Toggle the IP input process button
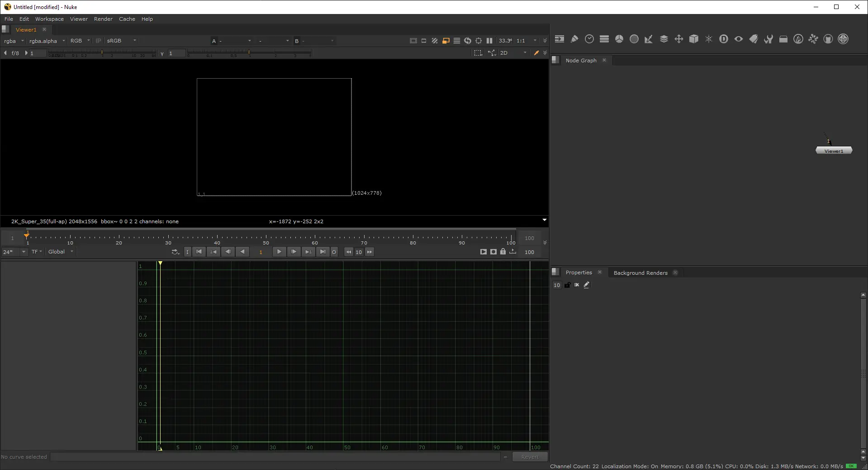The image size is (868, 470). pyautogui.click(x=98, y=41)
